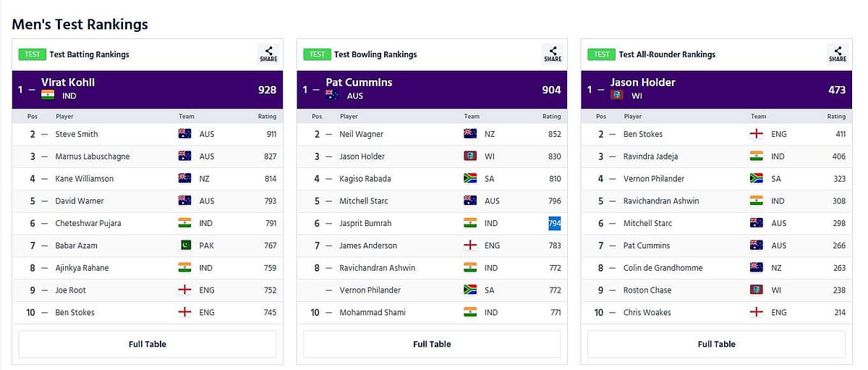Click India flag beside Virat Kohli
868x370 pixels.
[48, 95]
